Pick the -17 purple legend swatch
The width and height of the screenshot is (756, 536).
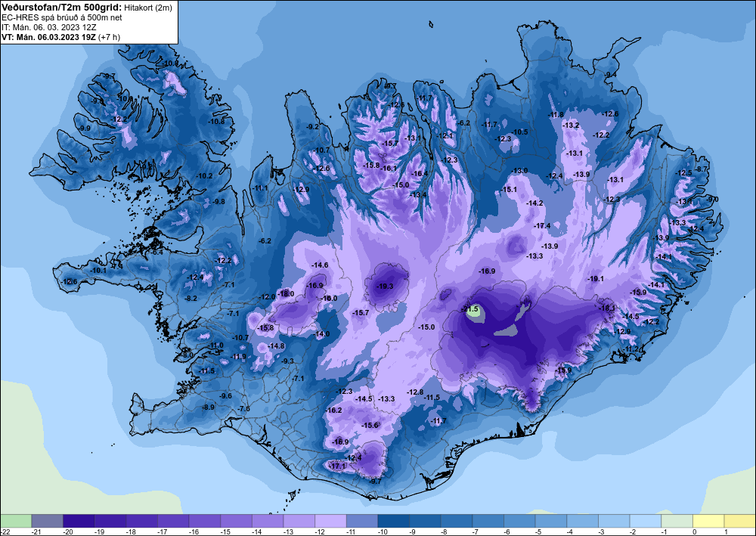173,521
